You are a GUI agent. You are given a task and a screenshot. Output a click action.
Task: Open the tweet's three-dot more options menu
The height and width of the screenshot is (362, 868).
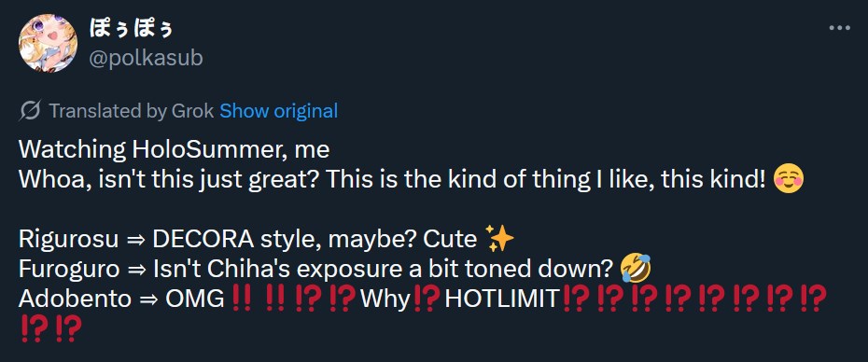pyautogui.click(x=839, y=28)
